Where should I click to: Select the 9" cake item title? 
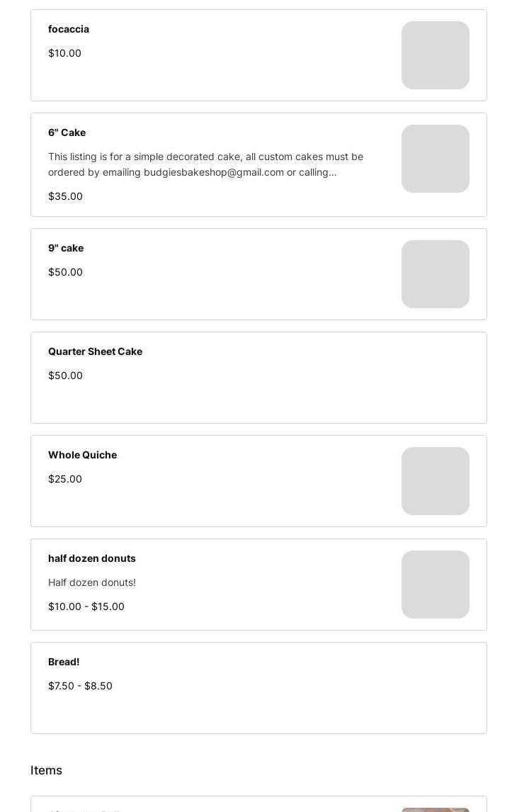(66, 248)
